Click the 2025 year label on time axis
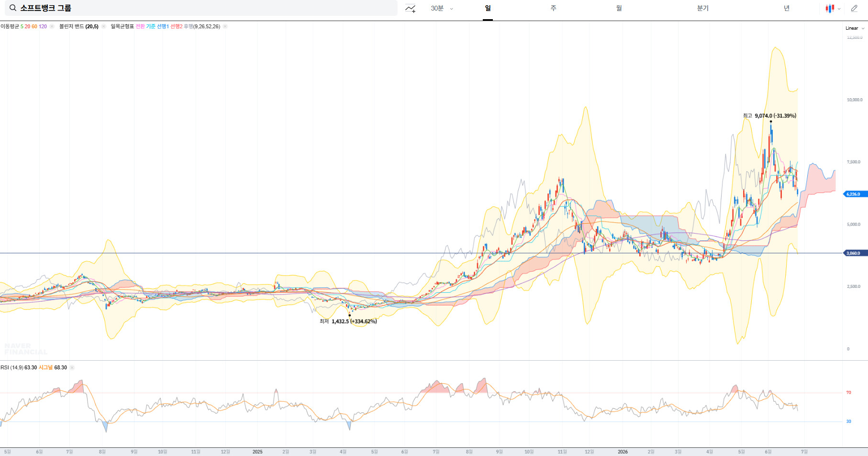 [257, 452]
